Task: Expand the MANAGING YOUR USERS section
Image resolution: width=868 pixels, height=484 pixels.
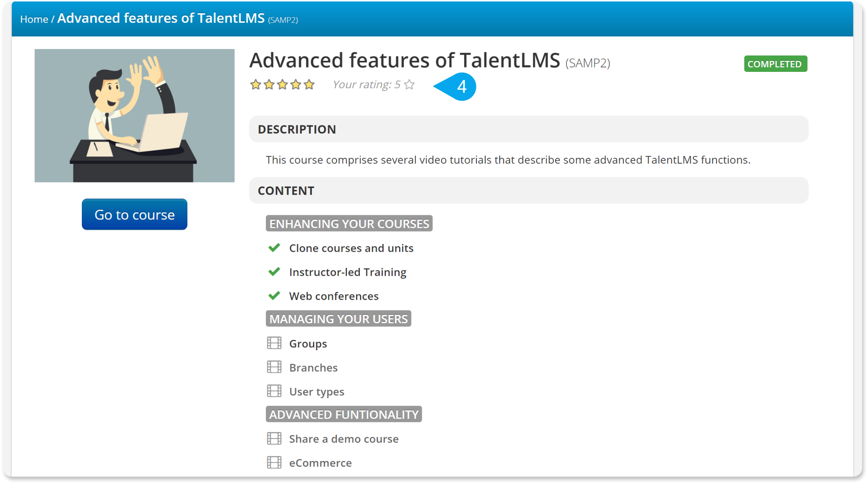Action: coord(338,318)
